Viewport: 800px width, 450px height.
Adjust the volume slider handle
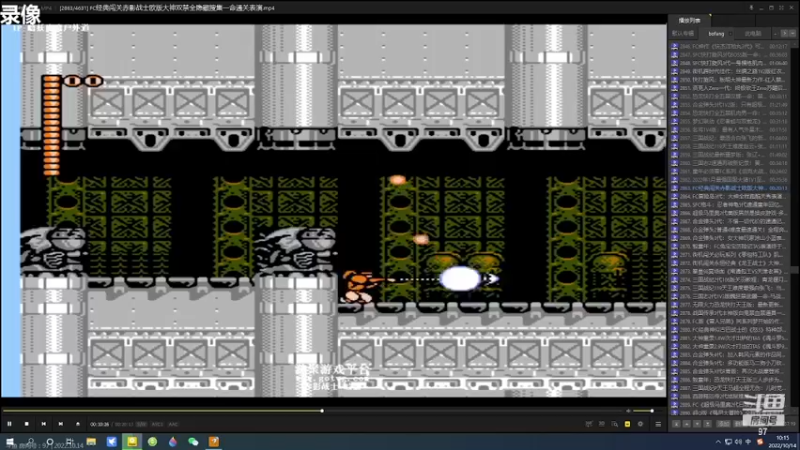[x=652, y=411]
